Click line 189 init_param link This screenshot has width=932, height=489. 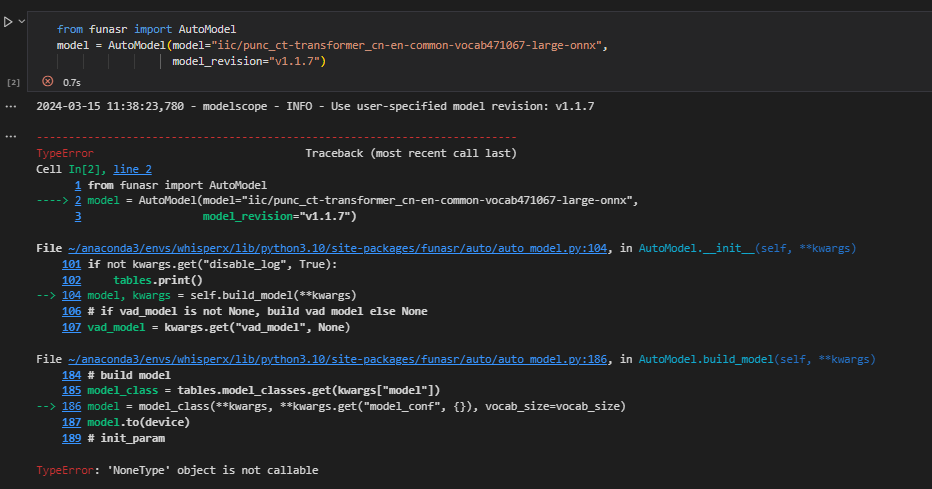[71, 438]
